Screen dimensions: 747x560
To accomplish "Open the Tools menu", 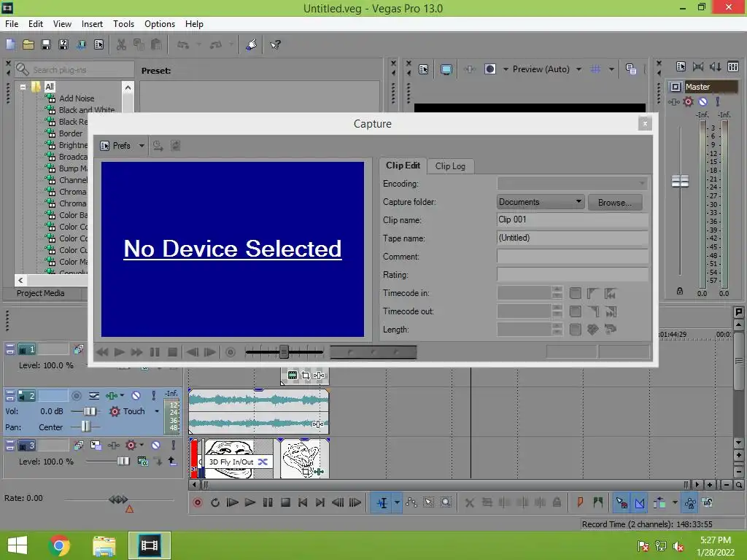I will pos(123,24).
